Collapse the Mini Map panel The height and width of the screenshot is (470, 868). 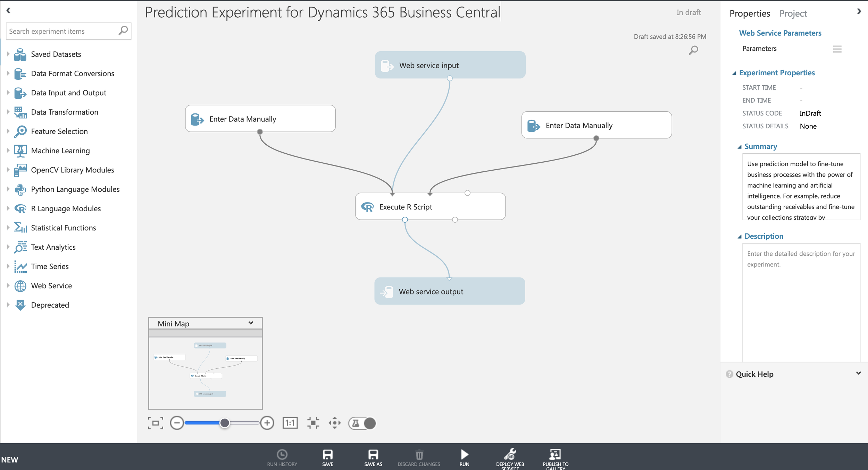tap(251, 323)
